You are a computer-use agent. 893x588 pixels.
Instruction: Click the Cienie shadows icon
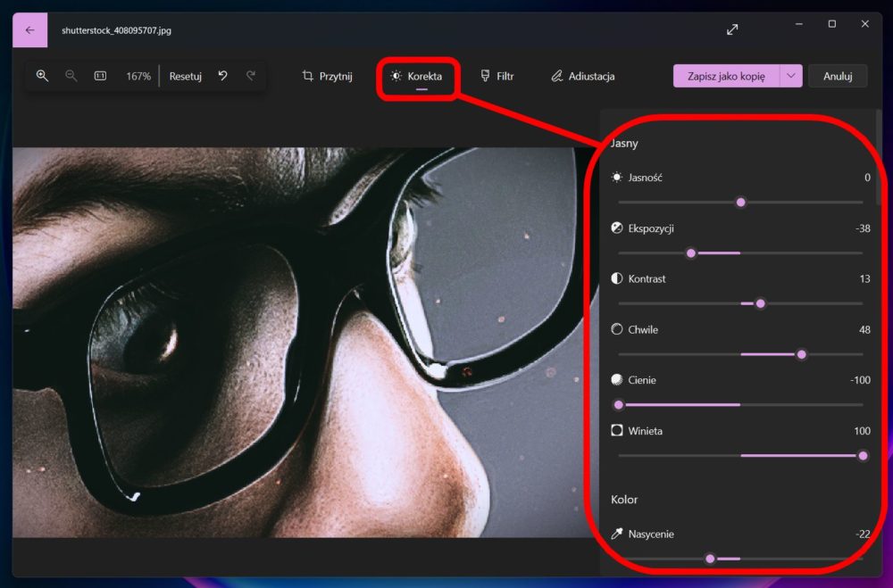(x=617, y=380)
